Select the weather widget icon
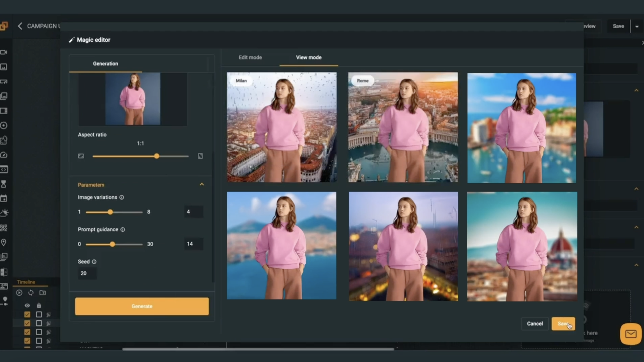 [4, 213]
